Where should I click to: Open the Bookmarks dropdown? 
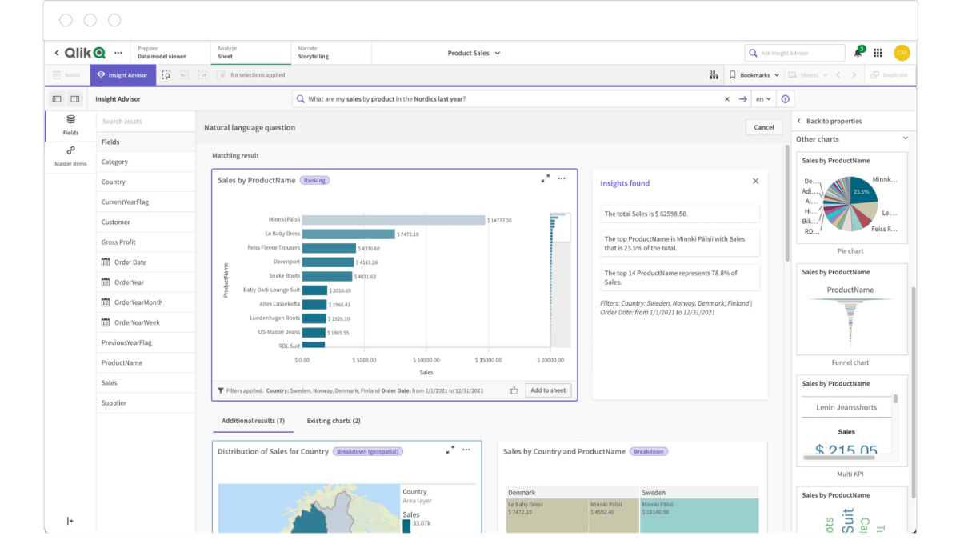point(754,75)
